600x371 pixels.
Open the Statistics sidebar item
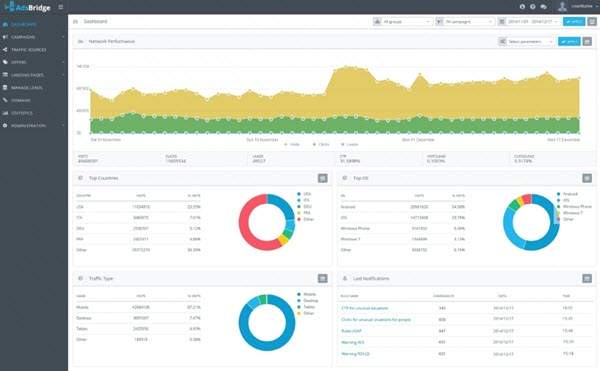click(x=33, y=113)
